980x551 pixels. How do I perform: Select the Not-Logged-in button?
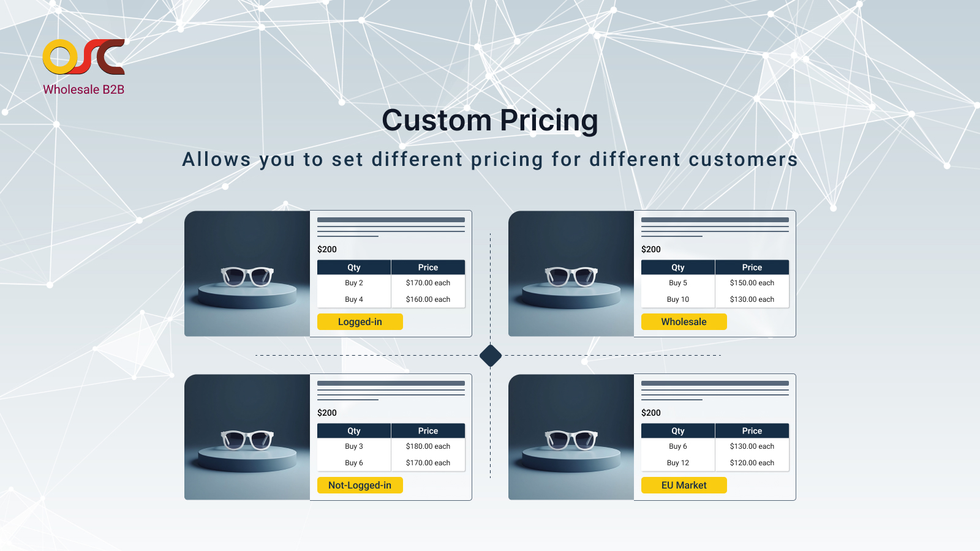pyautogui.click(x=360, y=485)
